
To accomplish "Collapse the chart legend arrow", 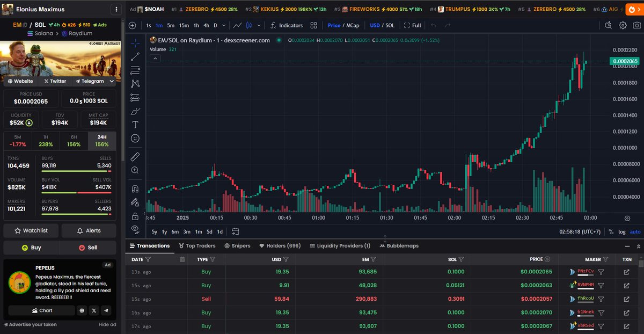I will pyautogui.click(x=155, y=57).
